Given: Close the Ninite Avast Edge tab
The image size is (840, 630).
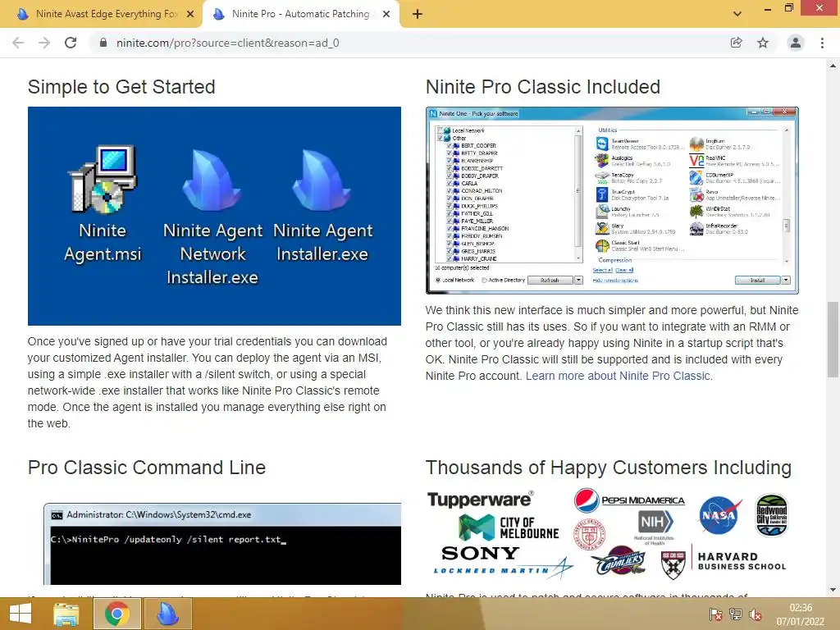Looking at the screenshot, I should [190, 15].
